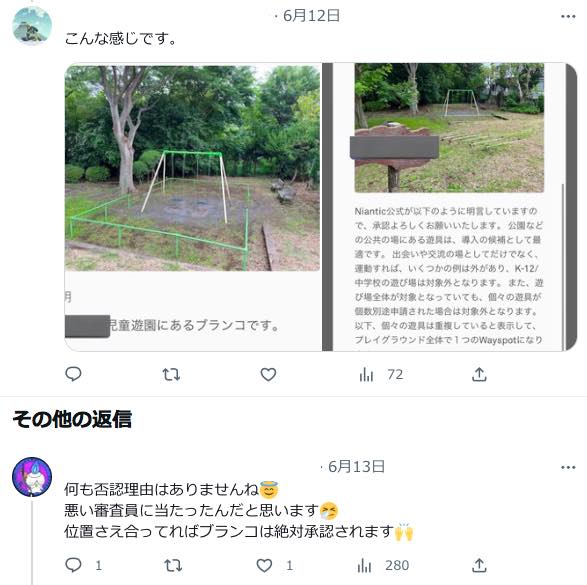Open the first poster's profile avatar
587x585 pixels.
point(32,25)
